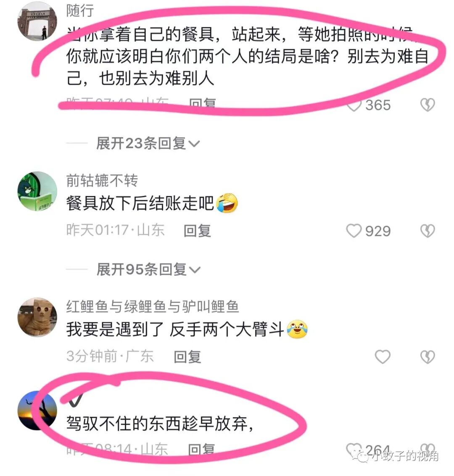Open username 前轱辘不转

pyautogui.click(x=102, y=180)
